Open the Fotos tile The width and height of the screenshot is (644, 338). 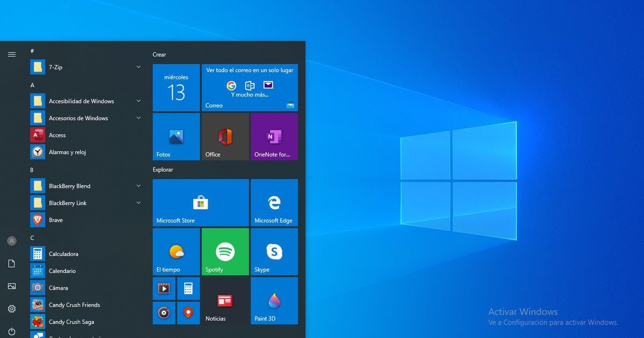[175, 137]
